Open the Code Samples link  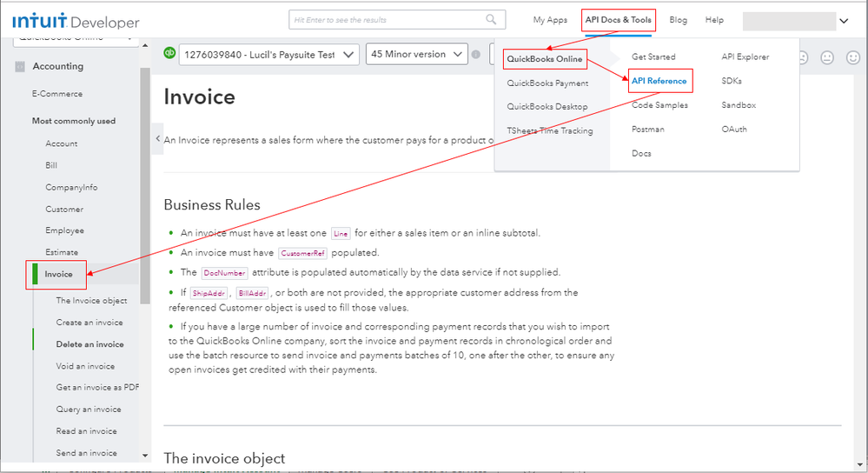click(x=659, y=104)
